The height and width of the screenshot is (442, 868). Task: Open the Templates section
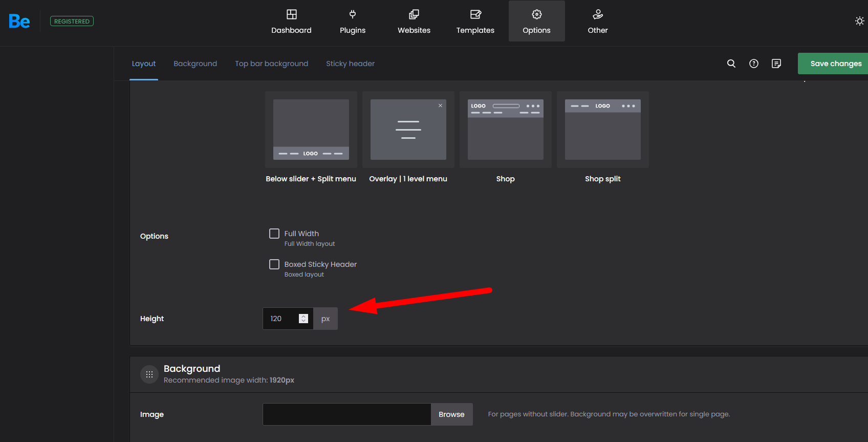pyautogui.click(x=475, y=22)
